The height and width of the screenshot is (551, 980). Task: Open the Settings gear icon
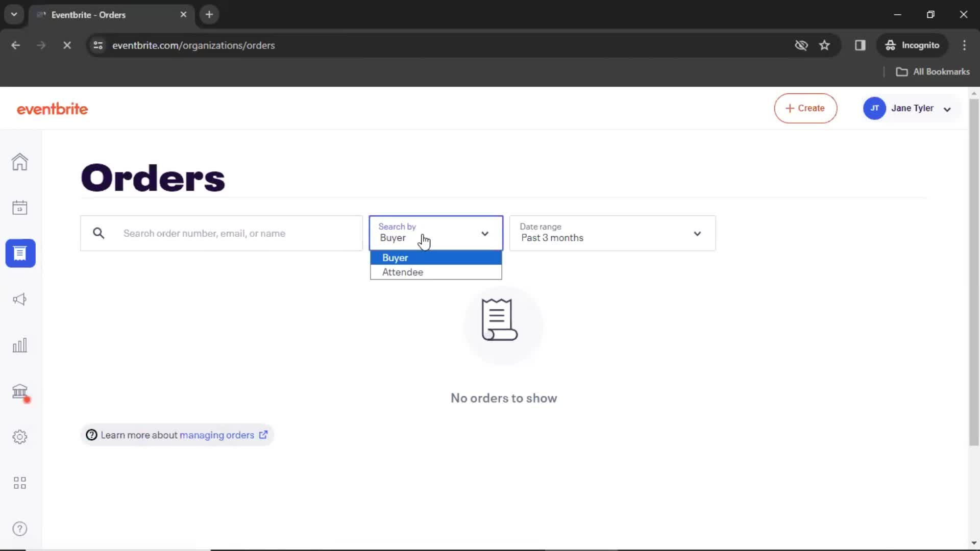point(19,437)
